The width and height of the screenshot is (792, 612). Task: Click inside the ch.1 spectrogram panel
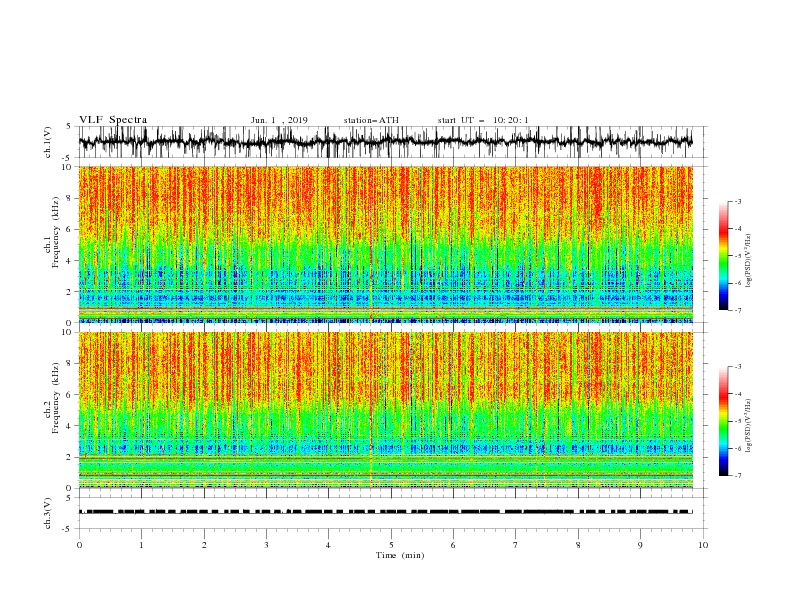(x=385, y=244)
